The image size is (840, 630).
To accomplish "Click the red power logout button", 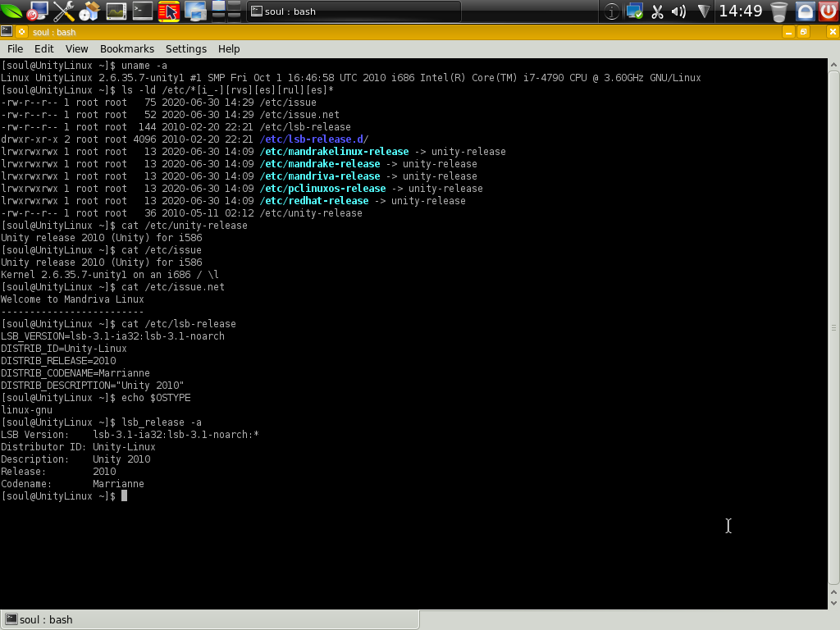I will click(829, 11).
